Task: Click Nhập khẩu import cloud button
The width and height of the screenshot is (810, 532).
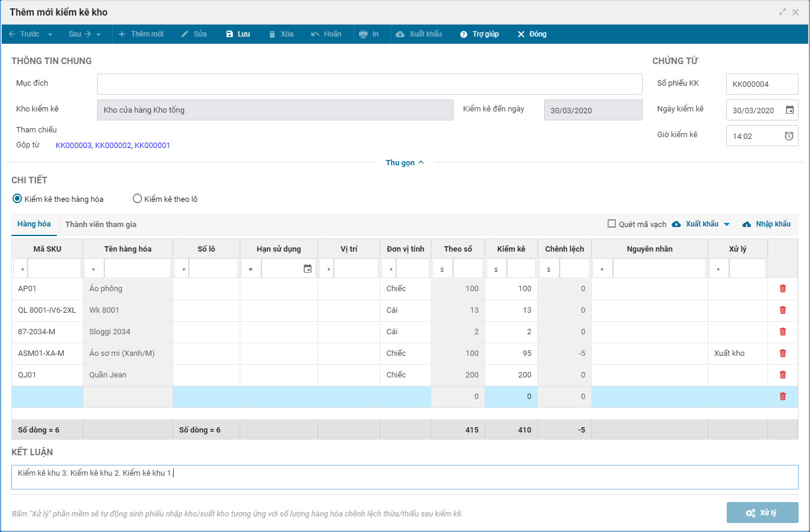Action: click(766, 224)
